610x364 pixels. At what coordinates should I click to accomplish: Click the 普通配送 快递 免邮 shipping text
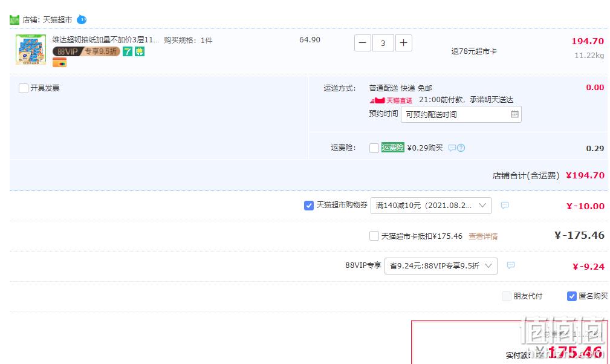click(400, 88)
